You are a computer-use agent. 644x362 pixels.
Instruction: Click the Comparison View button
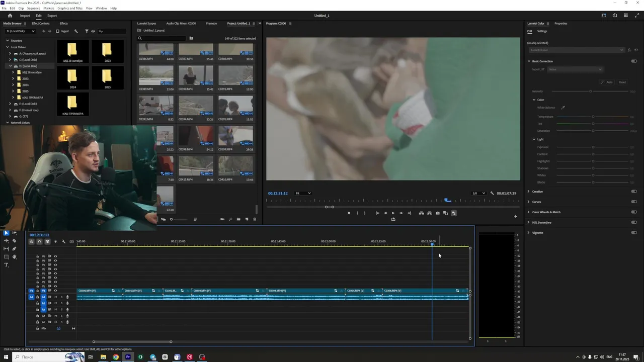click(445, 213)
